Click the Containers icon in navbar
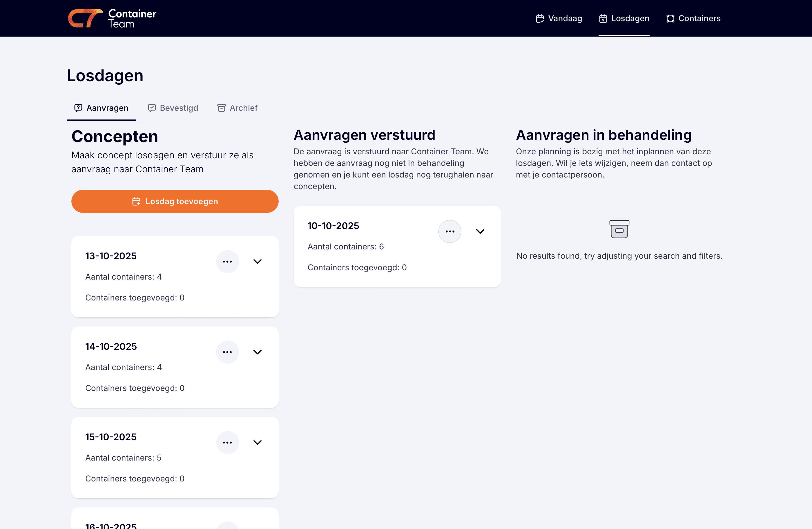The image size is (812, 529). tap(670, 19)
